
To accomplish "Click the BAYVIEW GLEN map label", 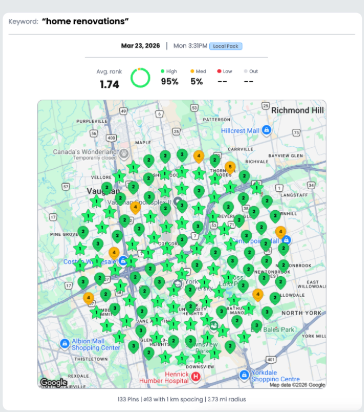I will click(286, 156).
